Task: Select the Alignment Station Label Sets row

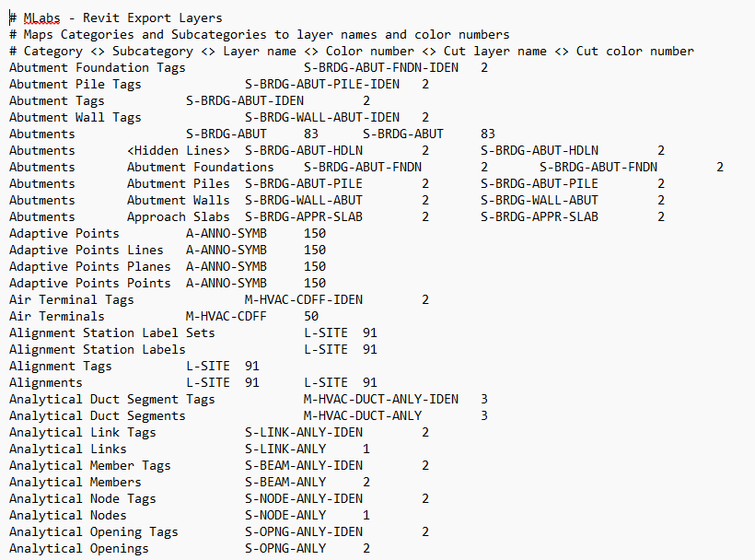Action: pyautogui.click(x=108, y=332)
